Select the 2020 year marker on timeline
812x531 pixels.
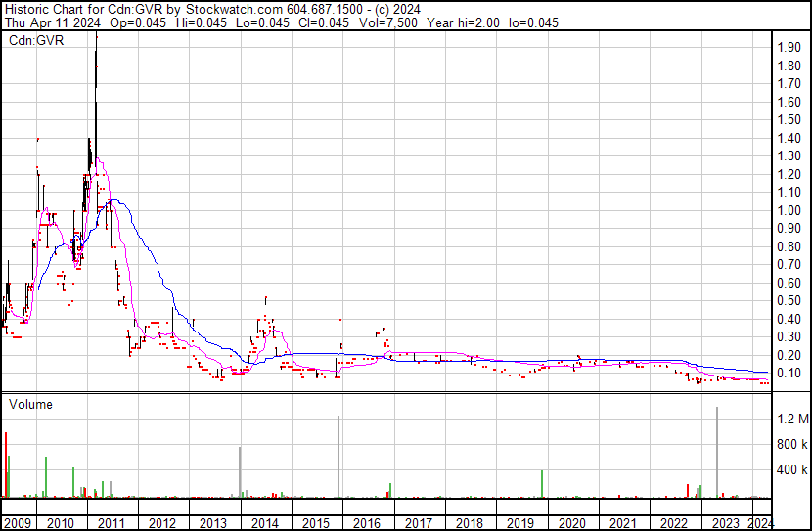tap(570, 522)
